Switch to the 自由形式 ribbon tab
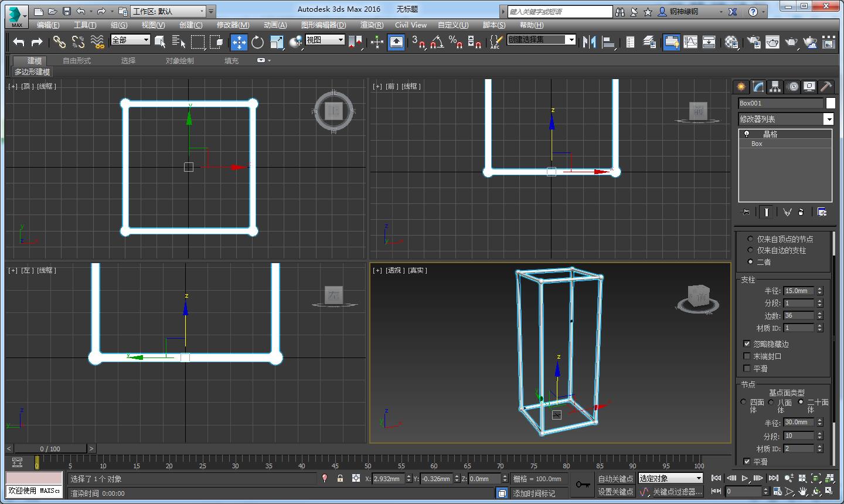 click(x=77, y=60)
